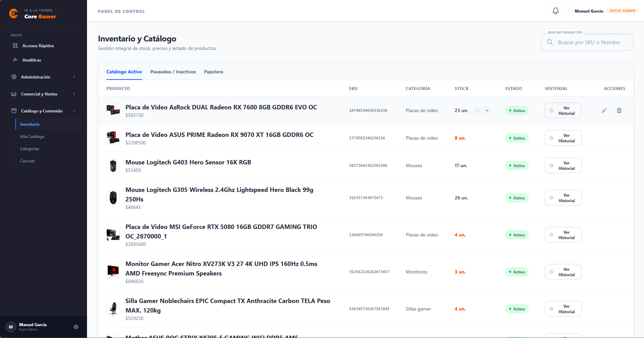644x338 pixels.
Task: Click Manuel Garcia name in top bar
Action: point(589,11)
